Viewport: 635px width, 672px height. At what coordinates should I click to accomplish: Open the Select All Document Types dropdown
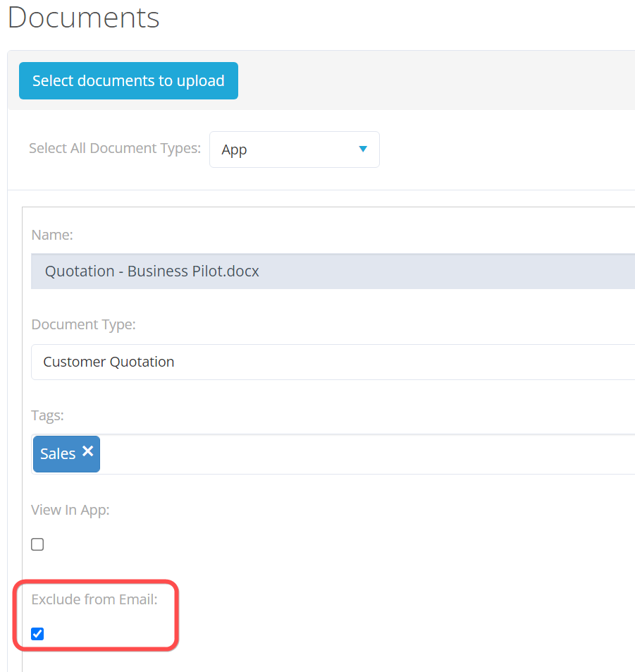(294, 149)
